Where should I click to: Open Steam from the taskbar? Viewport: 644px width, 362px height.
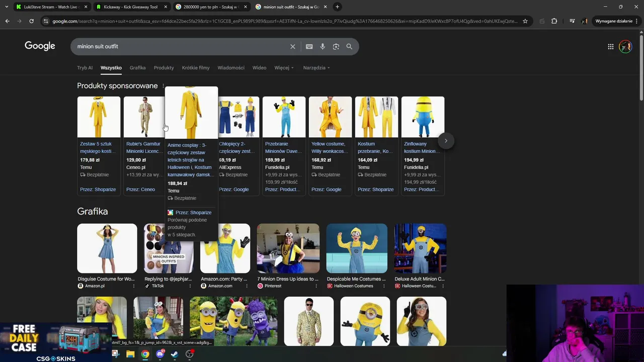point(175,354)
